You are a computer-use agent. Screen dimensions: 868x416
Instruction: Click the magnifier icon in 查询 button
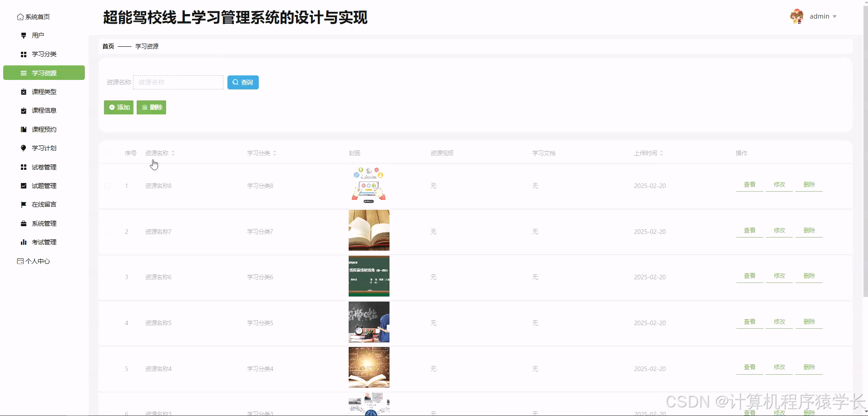235,82
